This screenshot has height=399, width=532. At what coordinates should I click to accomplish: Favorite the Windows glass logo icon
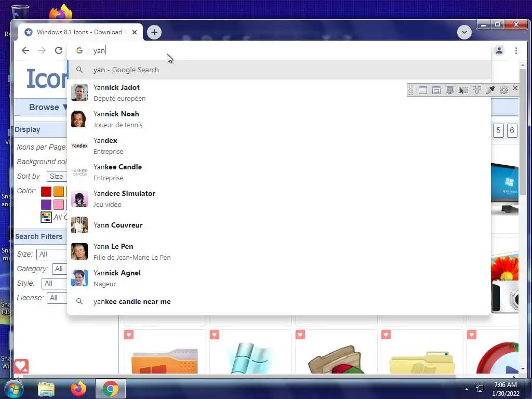click(215, 335)
